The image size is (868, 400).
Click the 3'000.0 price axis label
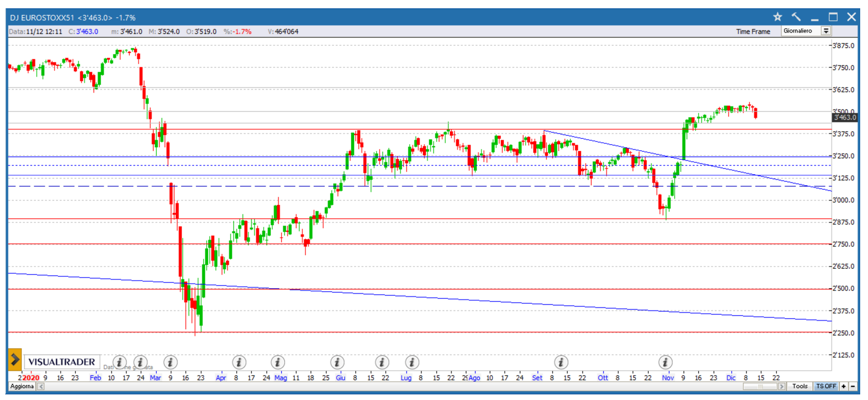pyautogui.click(x=844, y=200)
